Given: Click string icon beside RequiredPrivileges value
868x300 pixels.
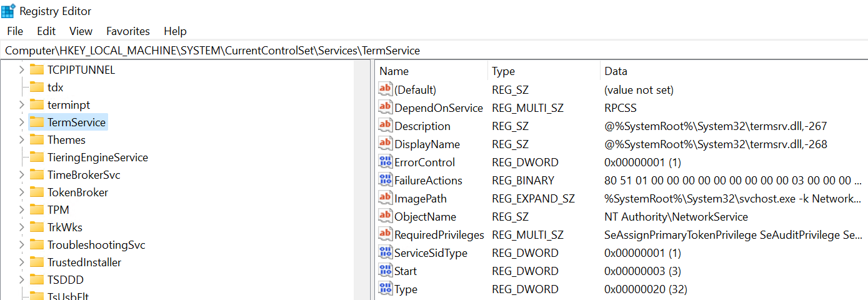Looking at the screenshot, I should [386, 234].
